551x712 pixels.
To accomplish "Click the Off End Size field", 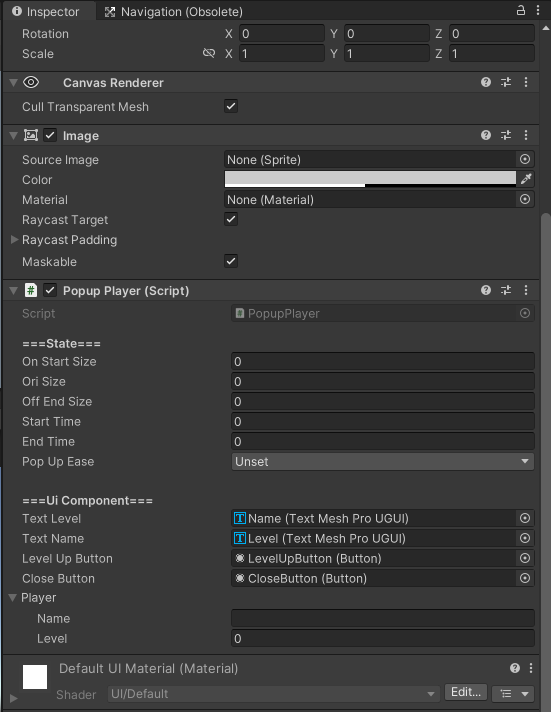I will click(x=382, y=401).
